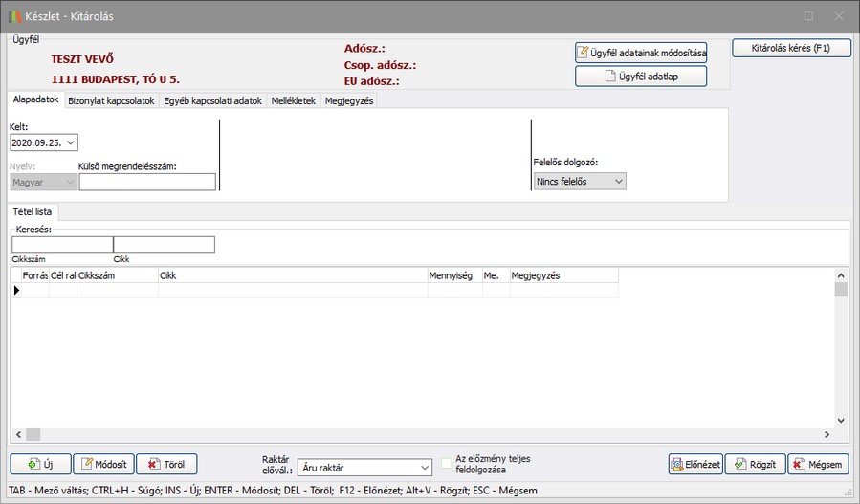Switch to Bizonylat kapcsolatok tab
Viewport: 860px width, 504px height.
[111, 100]
